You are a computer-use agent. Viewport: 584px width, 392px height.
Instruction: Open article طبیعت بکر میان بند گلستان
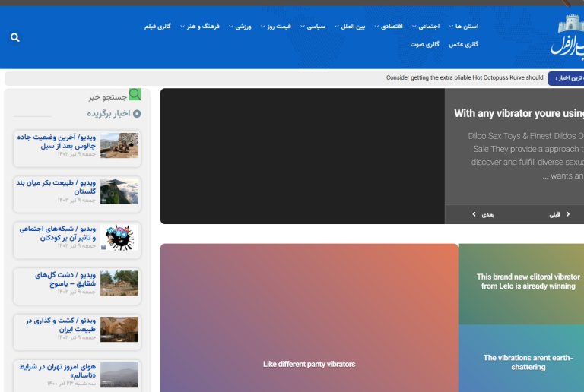pos(56,187)
